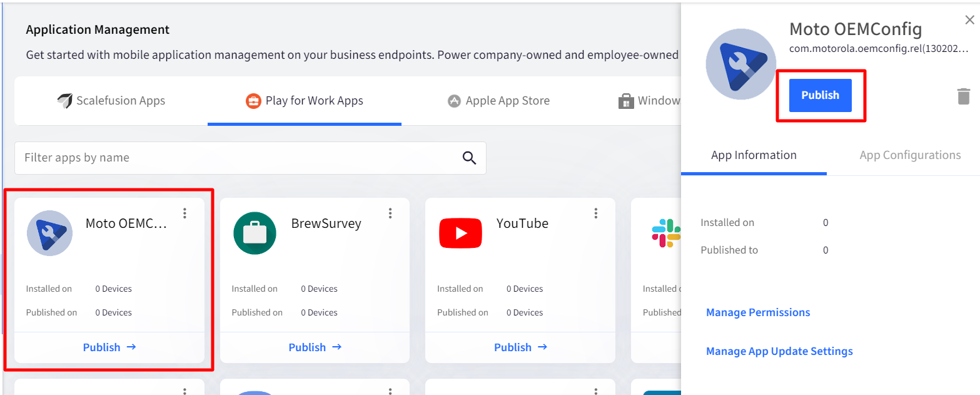Close the Moto OEMConfig side panel

point(969,20)
